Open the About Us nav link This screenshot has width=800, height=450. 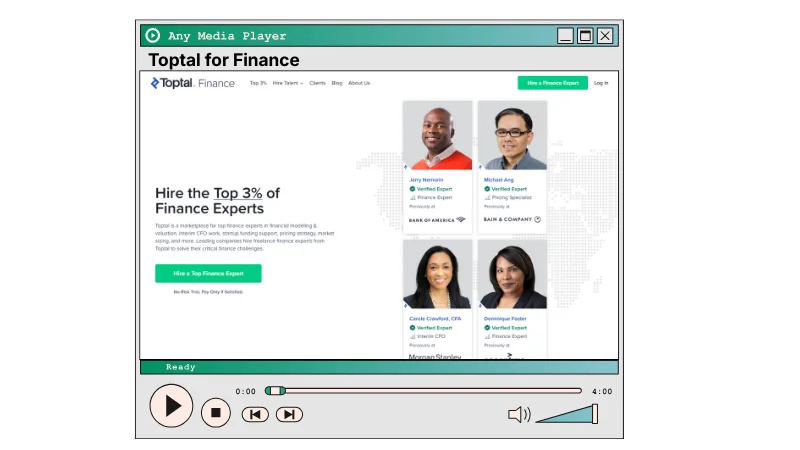tap(359, 83)
